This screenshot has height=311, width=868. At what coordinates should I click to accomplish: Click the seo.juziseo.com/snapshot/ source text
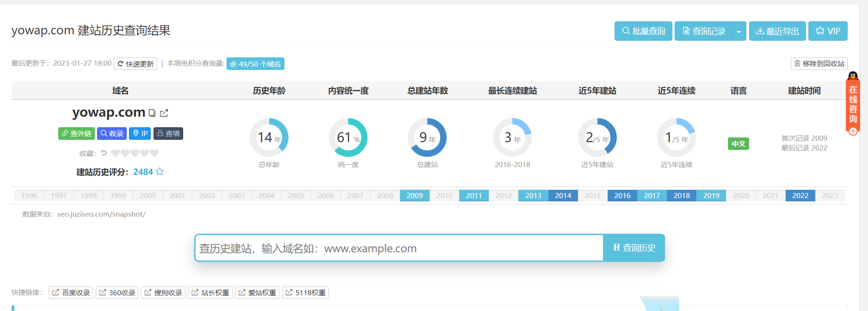[x=101, y=214]
